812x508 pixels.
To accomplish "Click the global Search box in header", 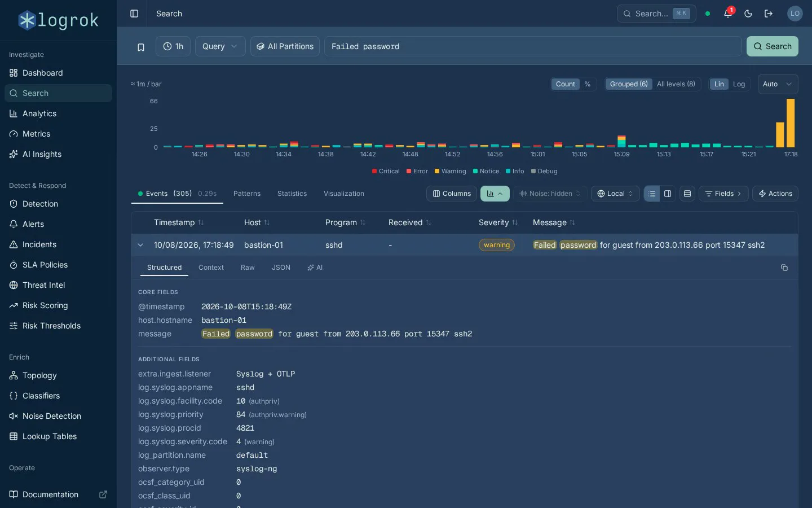I will pos(656,14).
